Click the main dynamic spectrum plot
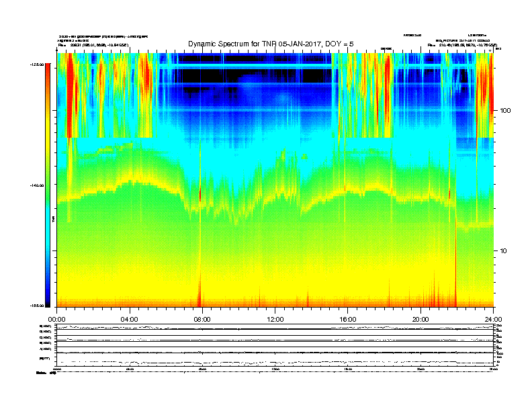 coord(275,180)
